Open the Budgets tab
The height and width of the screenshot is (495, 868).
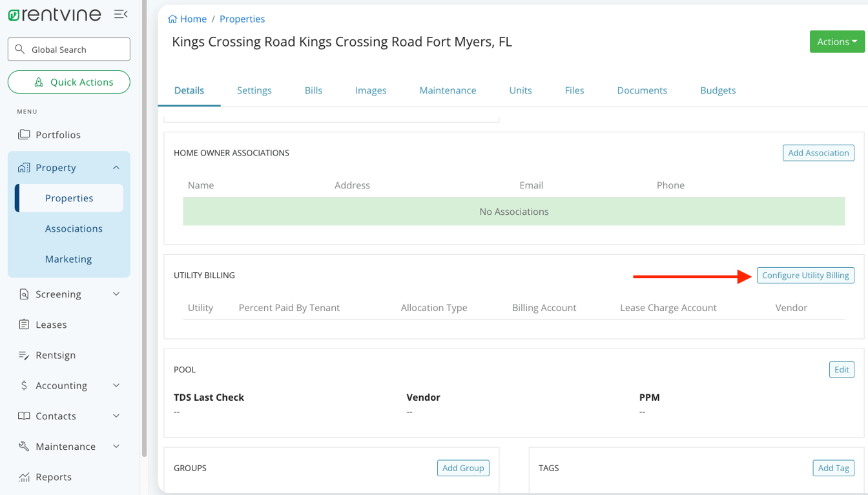[x=718, y=90]
